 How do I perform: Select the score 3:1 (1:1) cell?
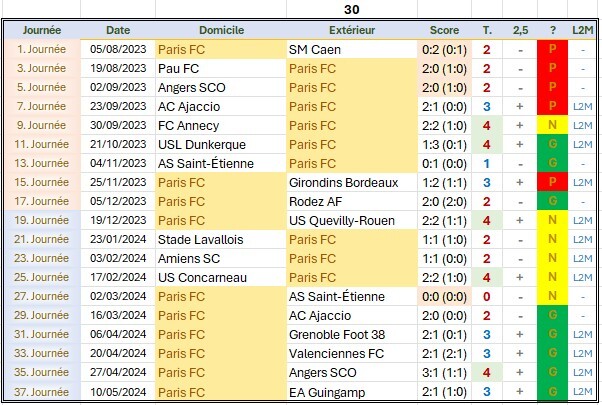click(x=444, y=372)
